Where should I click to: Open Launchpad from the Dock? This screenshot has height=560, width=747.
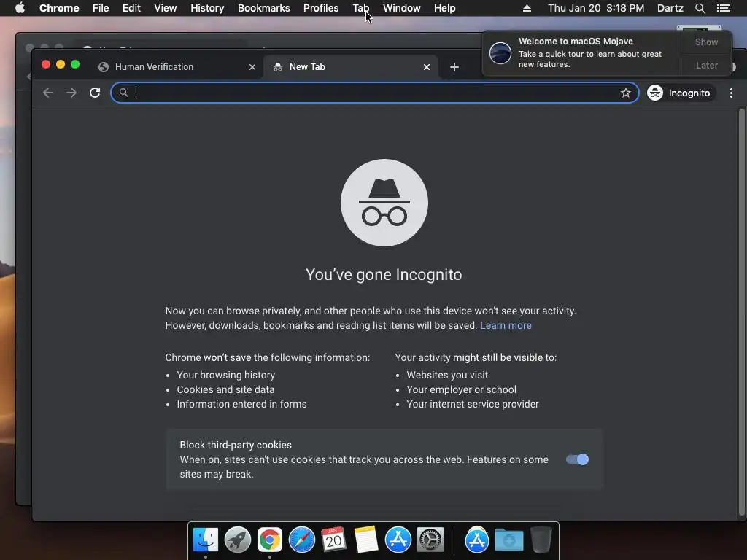(237, 540)
